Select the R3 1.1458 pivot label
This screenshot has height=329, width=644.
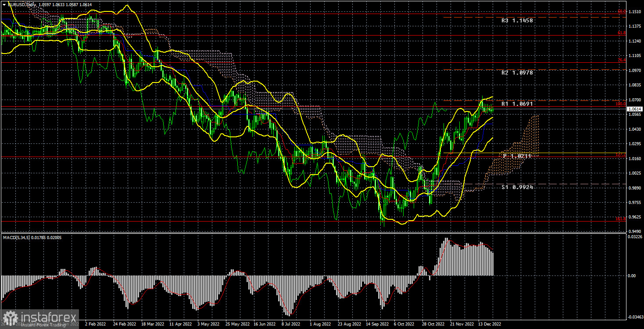click(x=517, y=20)
